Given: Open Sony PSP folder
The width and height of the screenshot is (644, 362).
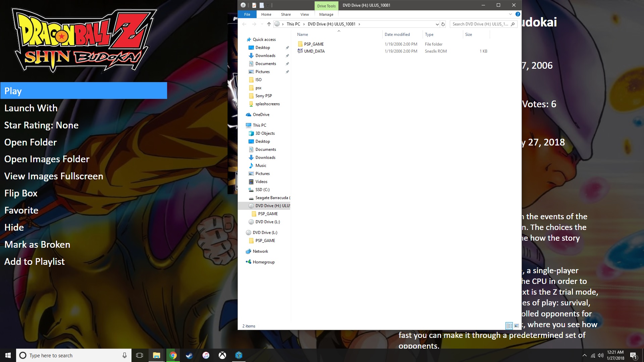Looking at the screenshot, I should click(x=264, y=96).
